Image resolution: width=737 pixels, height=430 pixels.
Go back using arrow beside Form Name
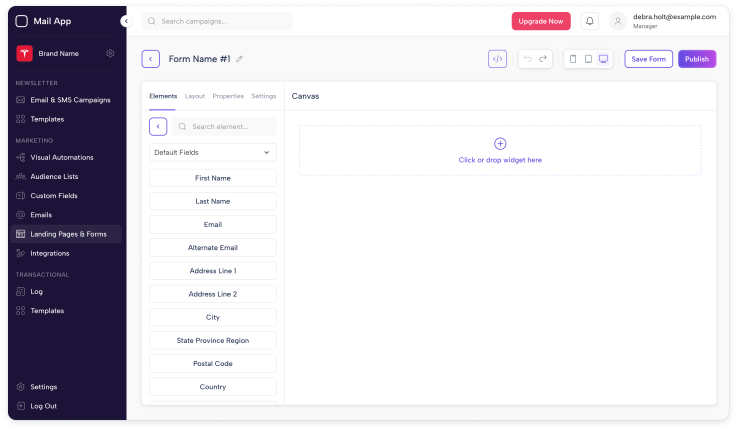150,59
